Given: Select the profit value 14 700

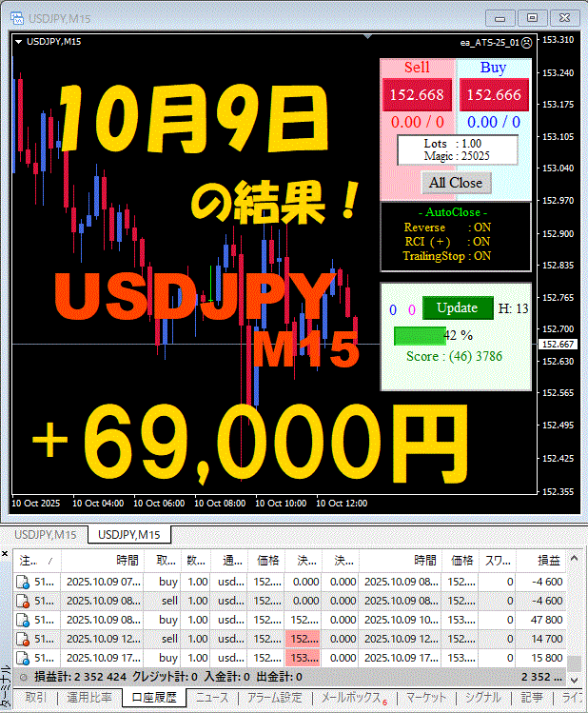Looking at the screenshot, I should 547,639.
